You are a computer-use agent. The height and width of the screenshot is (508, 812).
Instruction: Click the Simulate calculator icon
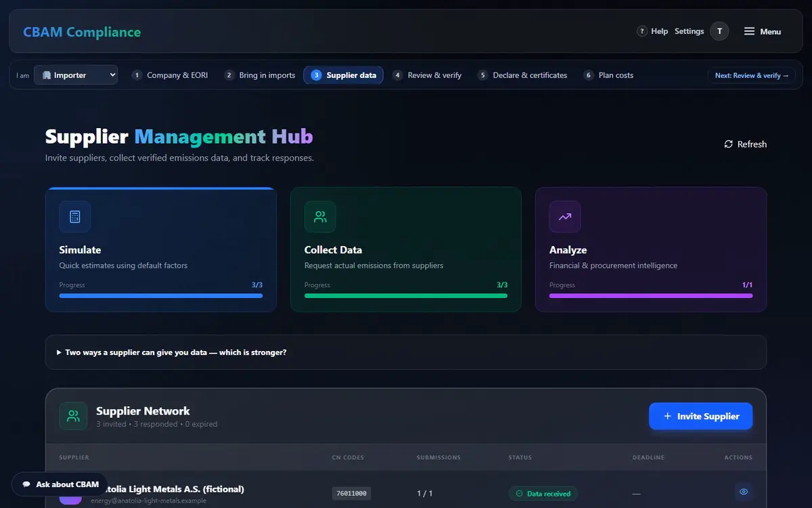click(75, 217)
